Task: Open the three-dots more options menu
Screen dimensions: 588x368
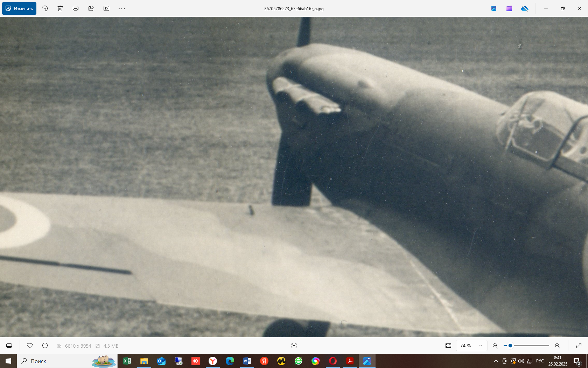Action: 122,8
